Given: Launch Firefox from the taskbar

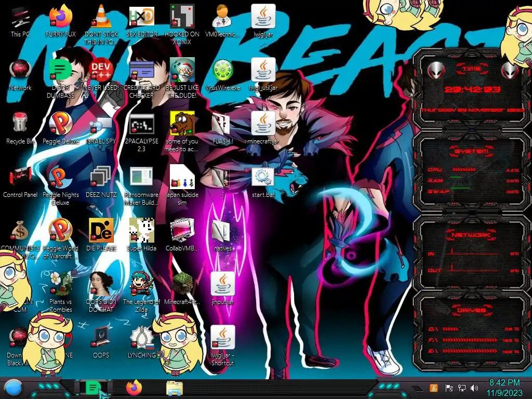Looking at the screenshot, I should [x=134, y=388].
